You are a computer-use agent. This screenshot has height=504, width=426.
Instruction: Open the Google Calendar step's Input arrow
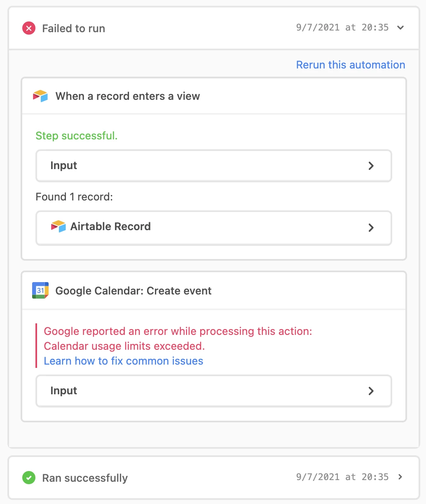[371, 391]
